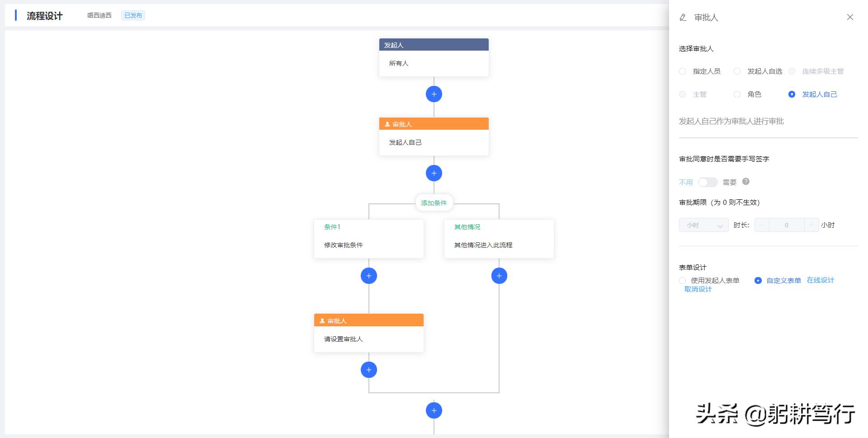Add a node under the 条件1 branch
Screen dimensions: 868x438
pyautogui.click(x=369, y=276)
